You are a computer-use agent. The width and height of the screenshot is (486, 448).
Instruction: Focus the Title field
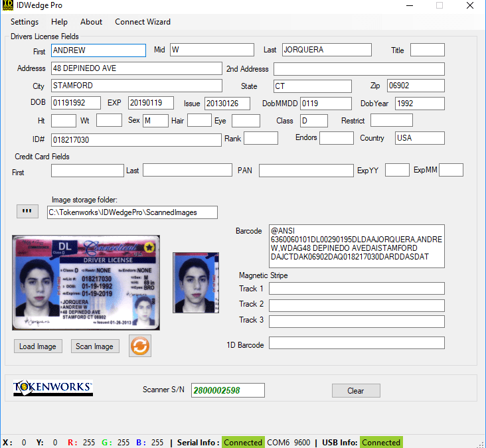coord(428,50)
